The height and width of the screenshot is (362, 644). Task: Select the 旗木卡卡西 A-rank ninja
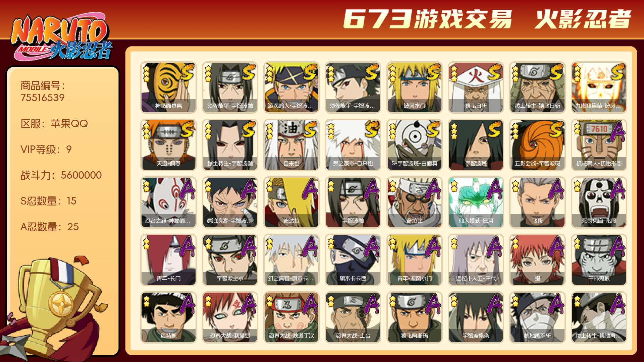[x=353, y=260]
